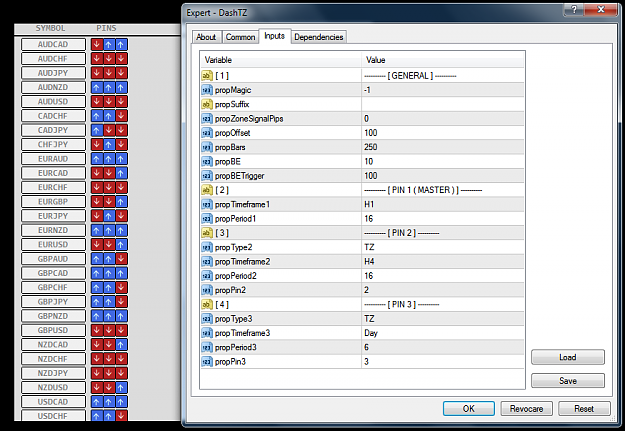
Task: Click the numeric icon beside propPin3
Action: pyautogui.click(x=207, y=362)
